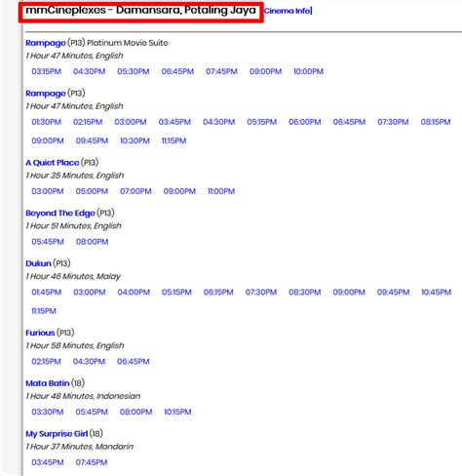Click '1 Hour 48 Minutes, Indonesian' text
The height and width of the screenshot is (476, 462).
coord(83,396)
